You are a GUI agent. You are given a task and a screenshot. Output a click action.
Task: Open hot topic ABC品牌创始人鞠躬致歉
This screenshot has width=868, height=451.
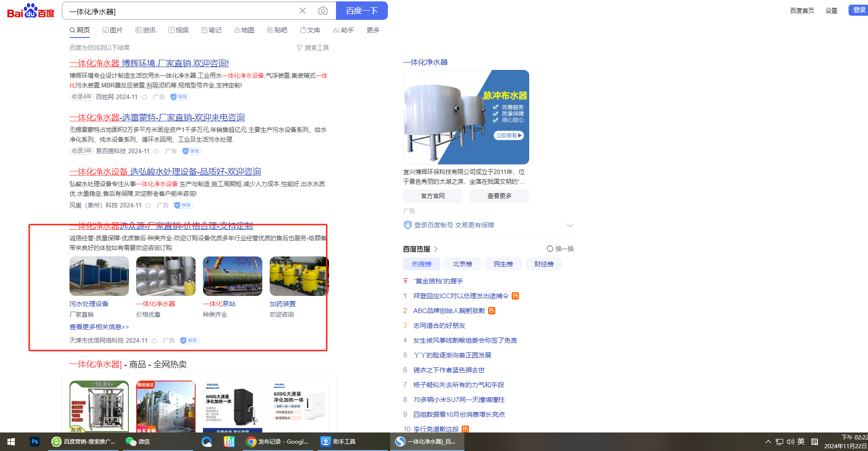pos(449,311)
